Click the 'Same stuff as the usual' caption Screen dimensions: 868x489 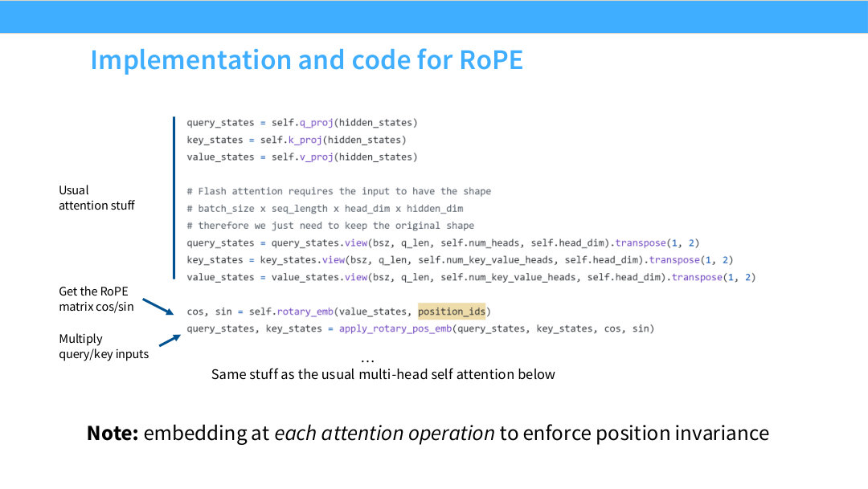coord(383,374)
